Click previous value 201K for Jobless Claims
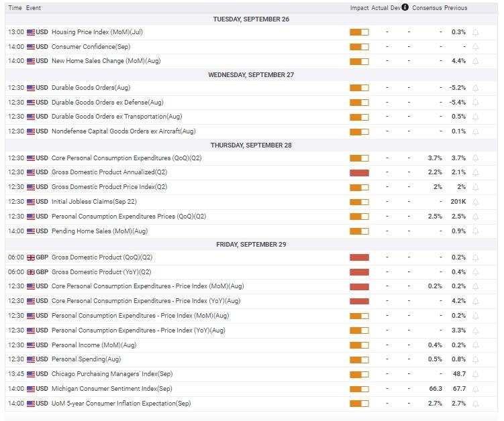 pos(458,202)
